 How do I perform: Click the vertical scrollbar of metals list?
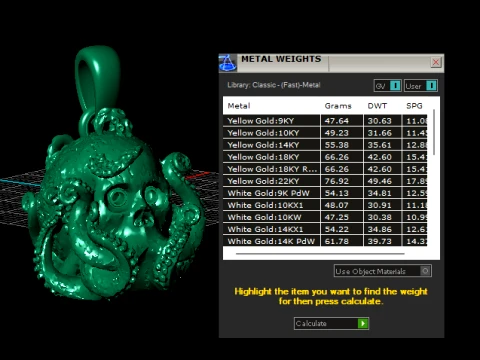coord(434,132)
